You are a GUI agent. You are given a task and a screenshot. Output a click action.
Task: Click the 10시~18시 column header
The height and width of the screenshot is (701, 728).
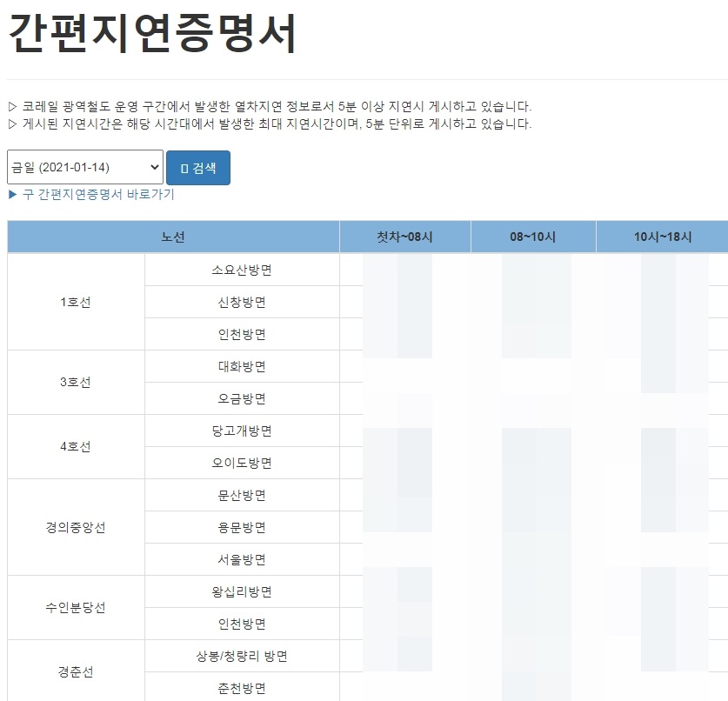point(663,237)
